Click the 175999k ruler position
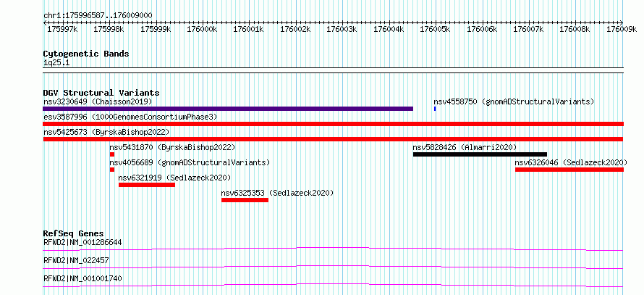Viewport: 644px width, 295px height. point(156,29)
